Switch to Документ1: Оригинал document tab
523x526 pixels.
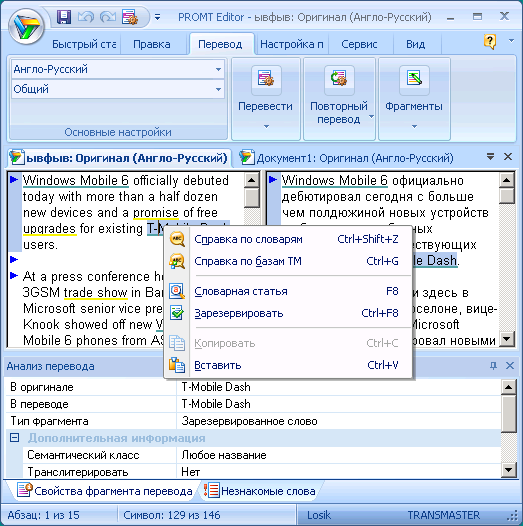point(347,158)
